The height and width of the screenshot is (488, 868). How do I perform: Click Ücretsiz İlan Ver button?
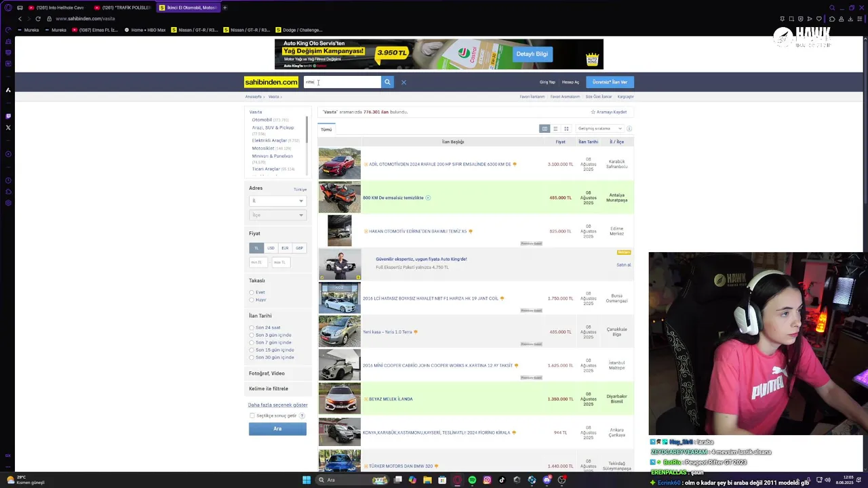tap(610, 82)
